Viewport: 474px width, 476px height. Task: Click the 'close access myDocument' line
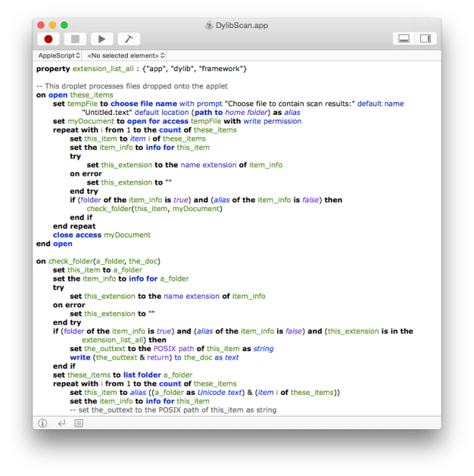102,235
